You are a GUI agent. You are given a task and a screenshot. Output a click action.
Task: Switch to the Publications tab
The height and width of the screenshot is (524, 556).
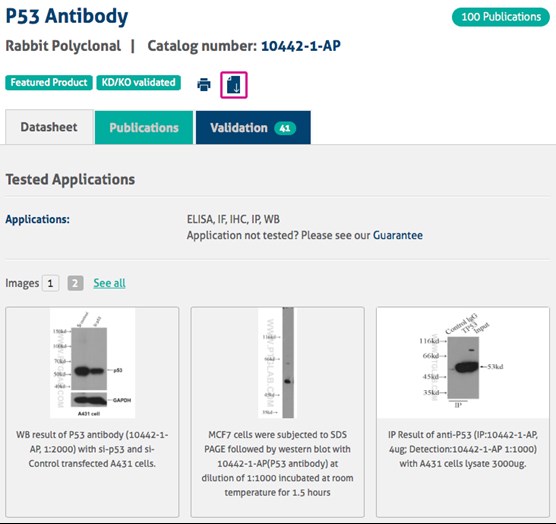pos(144,128)
